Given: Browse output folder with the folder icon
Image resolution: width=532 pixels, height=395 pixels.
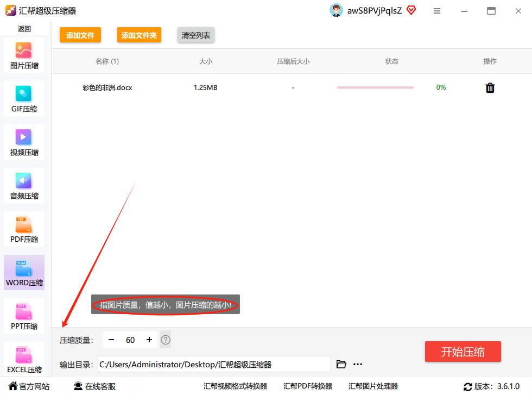Looking at the screenshot, I should (x=341, y=364).
